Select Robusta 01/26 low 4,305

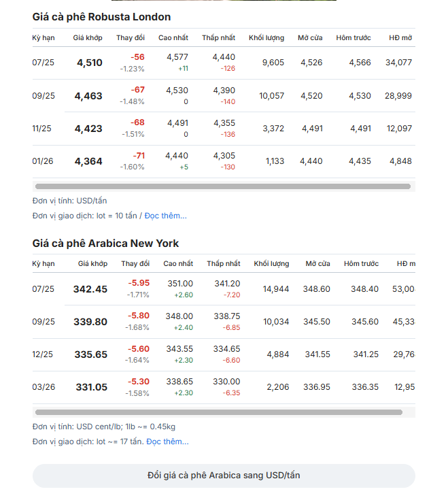click(224, 156)
